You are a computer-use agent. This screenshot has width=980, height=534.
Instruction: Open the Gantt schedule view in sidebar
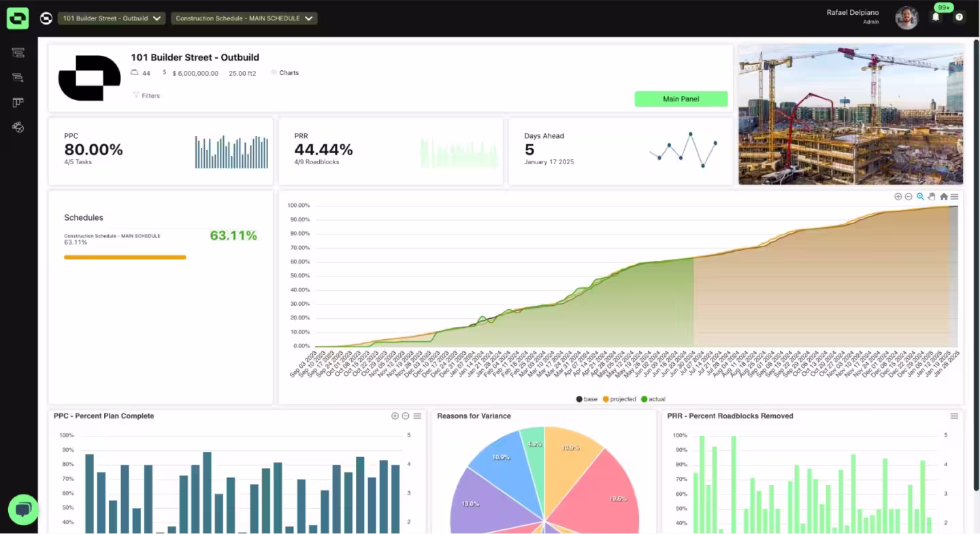click(18, 52)
